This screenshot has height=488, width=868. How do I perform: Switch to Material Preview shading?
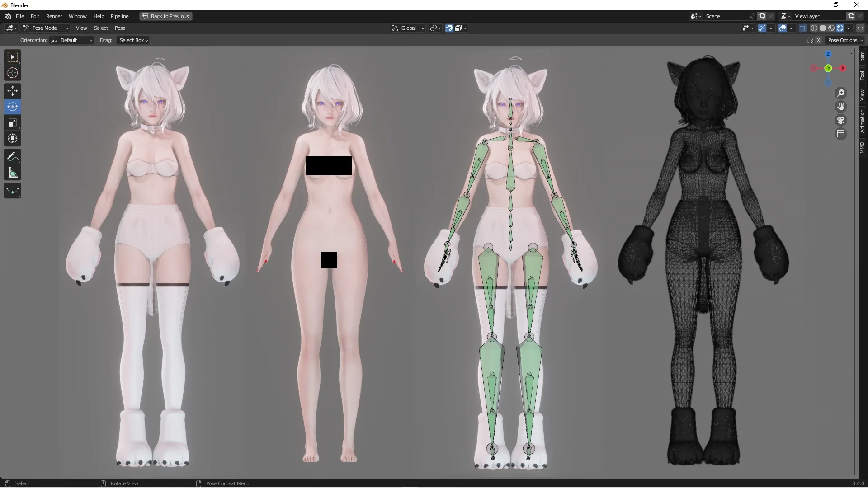(x=831, y=28)
